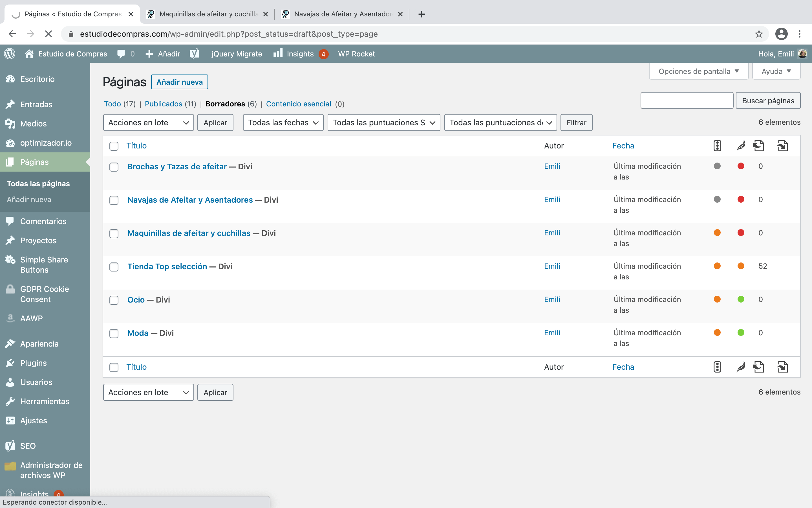Open the WordPress logo menu
The width and height of the screenshot is (812, 508).
click(10, 54)
